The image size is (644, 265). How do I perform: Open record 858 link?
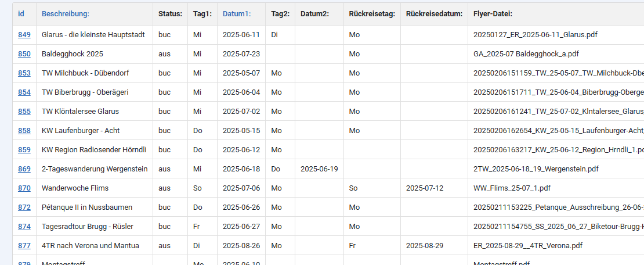(24, 131)
